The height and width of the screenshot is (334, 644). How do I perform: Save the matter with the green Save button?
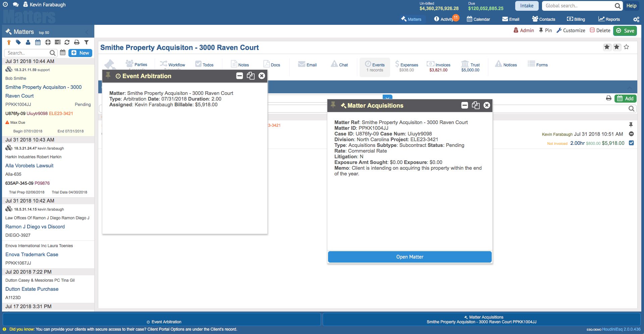tap(625, 31)
